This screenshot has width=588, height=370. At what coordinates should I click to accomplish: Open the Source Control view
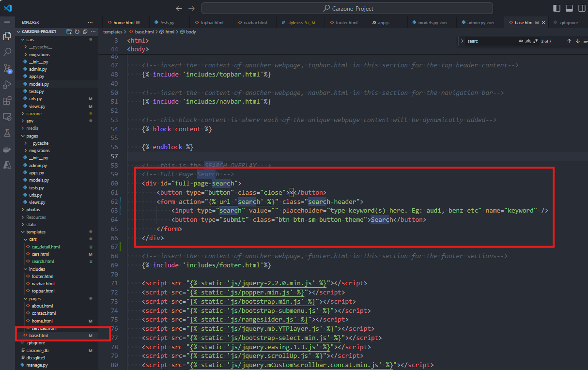click(7, 68)
